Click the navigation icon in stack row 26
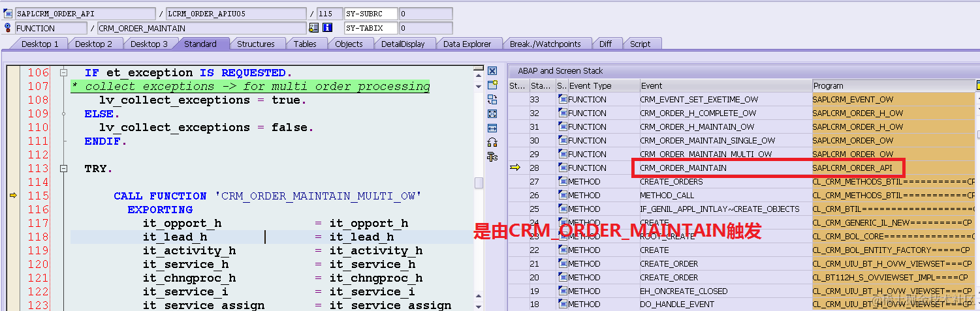Image resolution: width=980 pixels, height=311 pixels. (562, 195)
